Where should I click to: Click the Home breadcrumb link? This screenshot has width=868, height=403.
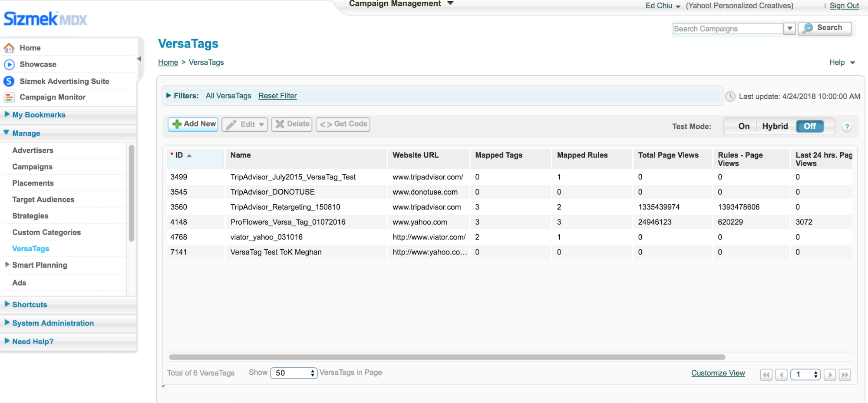pos(168,62)
